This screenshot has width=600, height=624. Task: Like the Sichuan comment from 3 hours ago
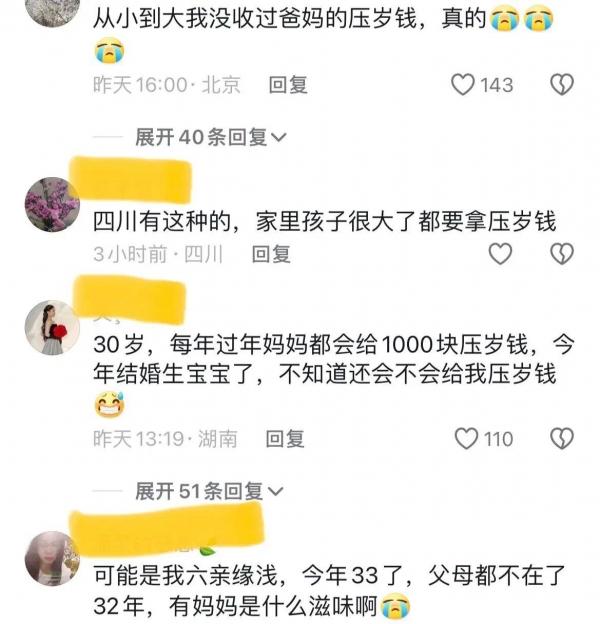pyautogui.click(x=500, y=254)
